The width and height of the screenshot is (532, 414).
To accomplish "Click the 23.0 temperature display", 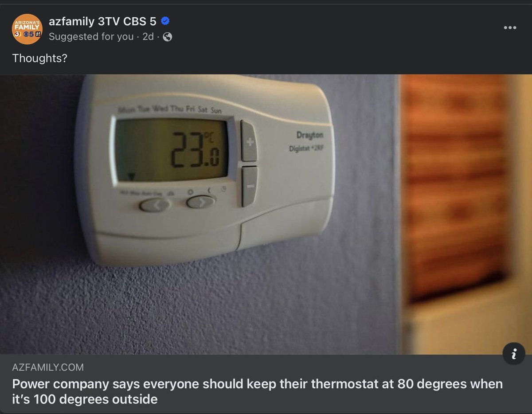I will click(x=172, y=150).
